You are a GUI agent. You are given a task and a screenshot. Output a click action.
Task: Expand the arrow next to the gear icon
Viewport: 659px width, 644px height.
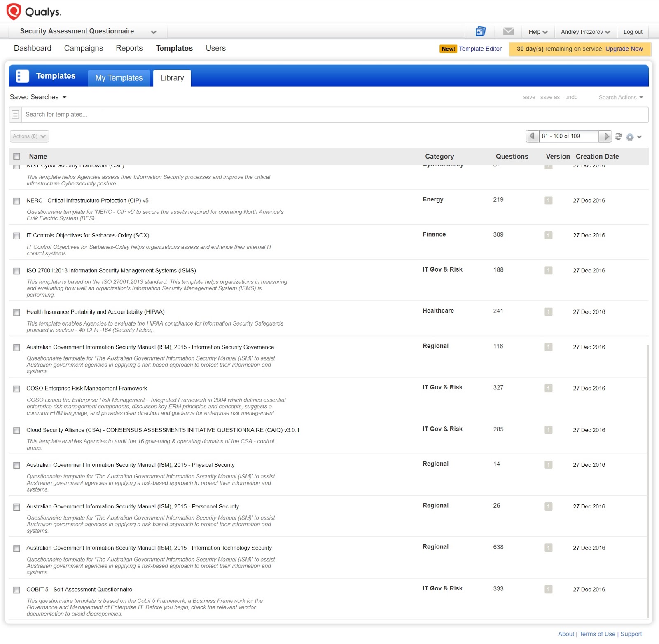coord(639,137)
